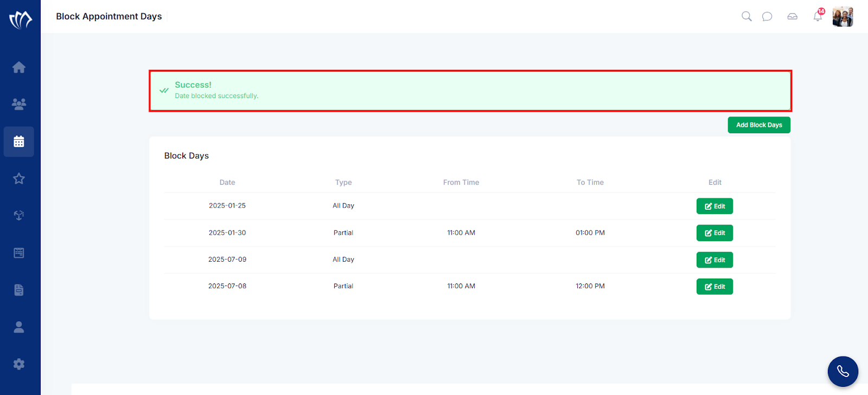This screenshot has height=395, width=868.
Task: Edit the 2025-01-25 block day
Action: [714, 206]
